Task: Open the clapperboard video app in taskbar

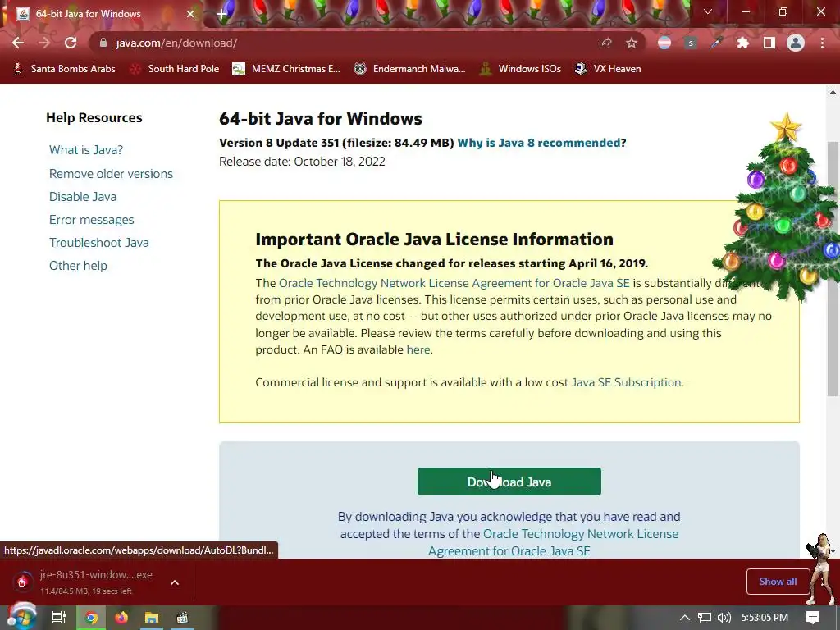Action: click(x=182, y=618)
